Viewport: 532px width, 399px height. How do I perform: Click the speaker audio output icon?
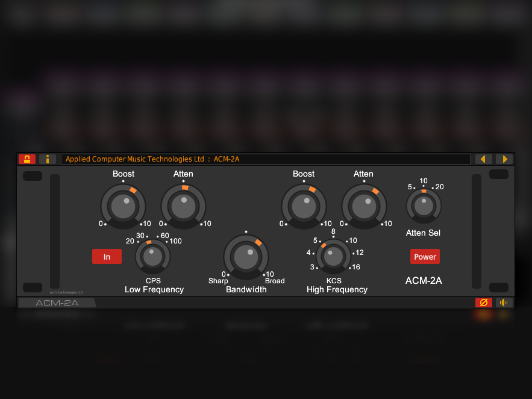tap(504, 302)
